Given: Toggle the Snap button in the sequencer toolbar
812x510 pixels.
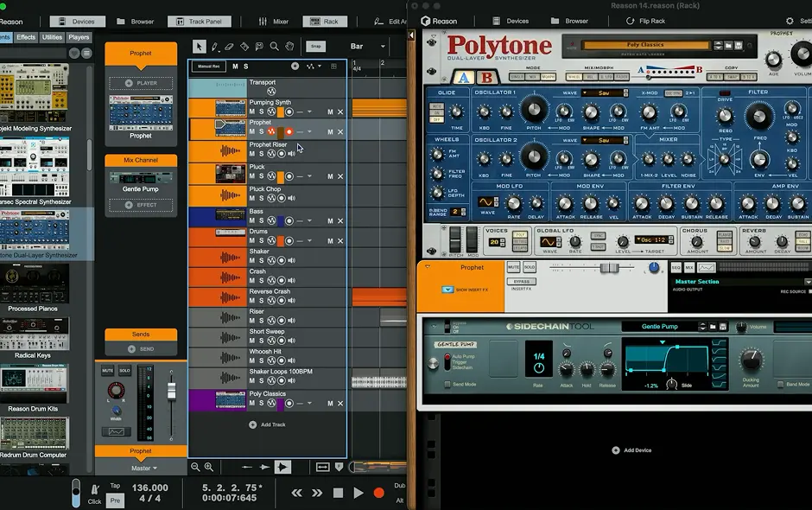Looking at the screenshot, I should pyautogui.click(x=316, y=46).
